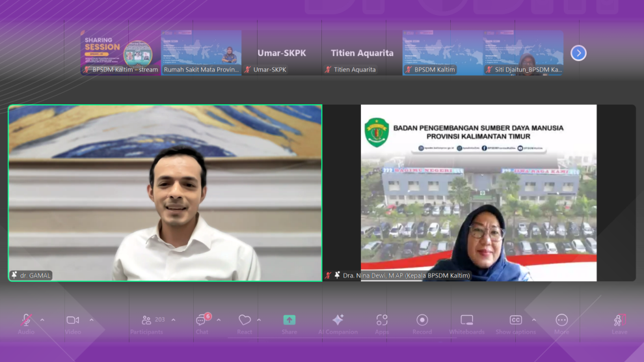The image size is (644, 362).
Task: Click muted mic icon on Nina Dewi video
Action: [x=328, y=275]
